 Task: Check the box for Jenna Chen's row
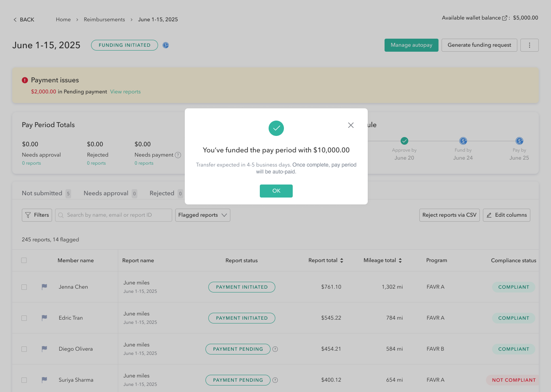point(24,287)
